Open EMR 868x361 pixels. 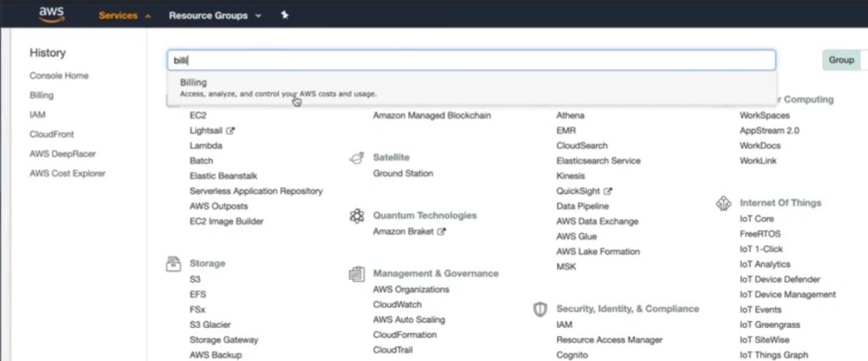point(565,131)
